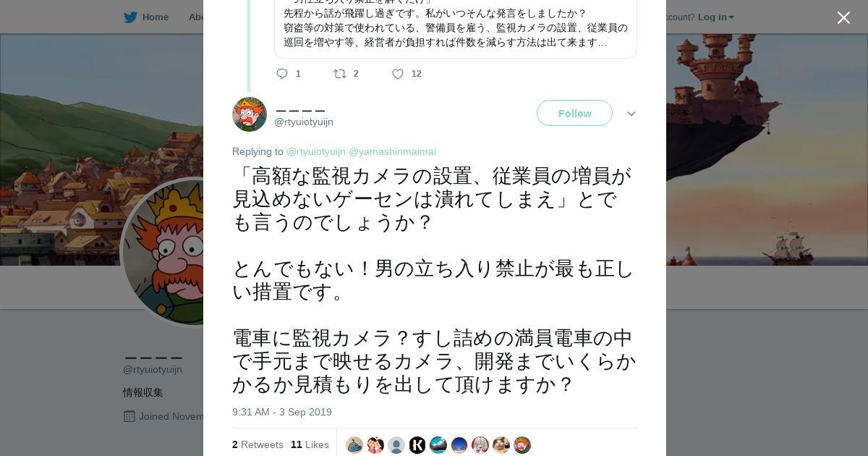The image size is (868, 456).
Task: View the 11 Likes list
Action: [310, 444]
